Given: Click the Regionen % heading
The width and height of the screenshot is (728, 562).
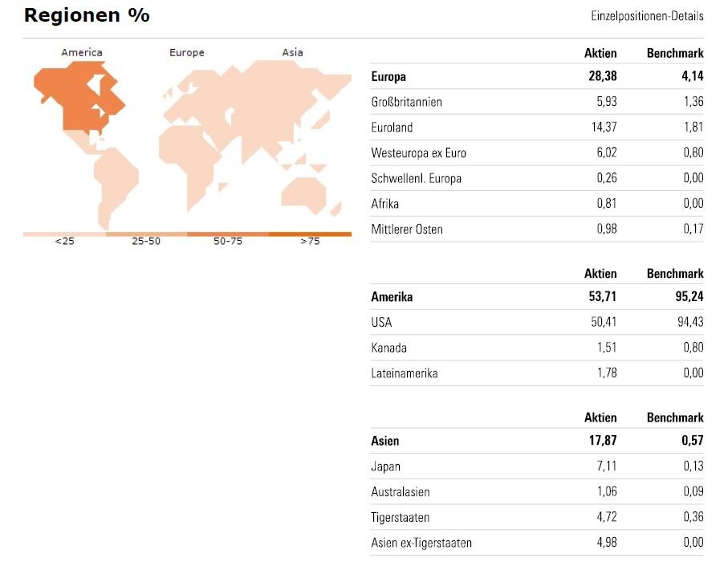Looking at the screenshot, I should coord(87,15).
